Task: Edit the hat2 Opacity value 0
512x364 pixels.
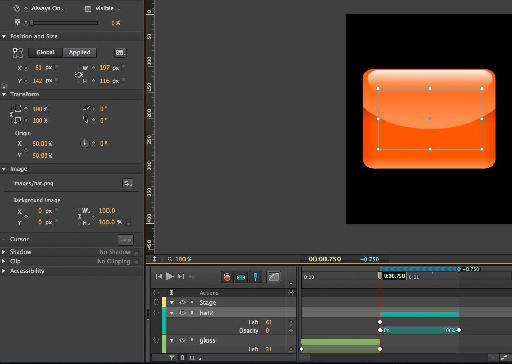Action: click(267, 331)
